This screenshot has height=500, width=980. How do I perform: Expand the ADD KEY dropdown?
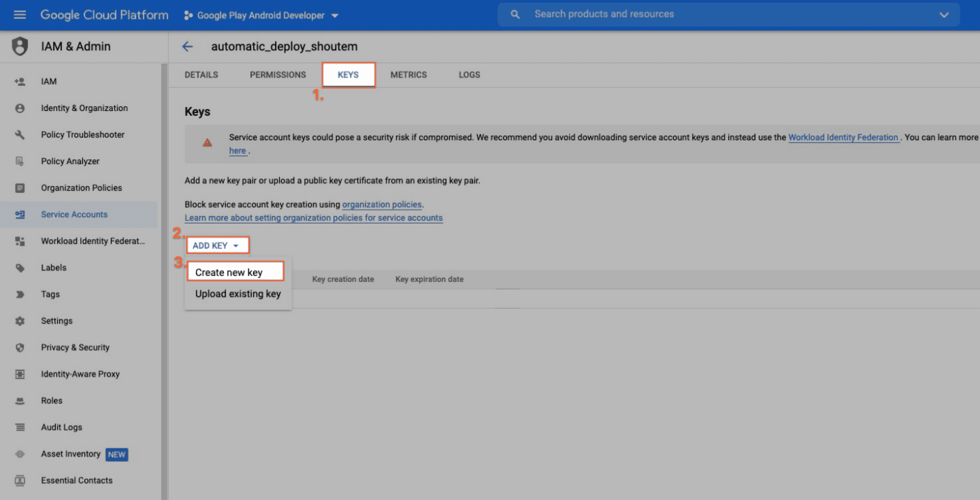coord(216,245)
